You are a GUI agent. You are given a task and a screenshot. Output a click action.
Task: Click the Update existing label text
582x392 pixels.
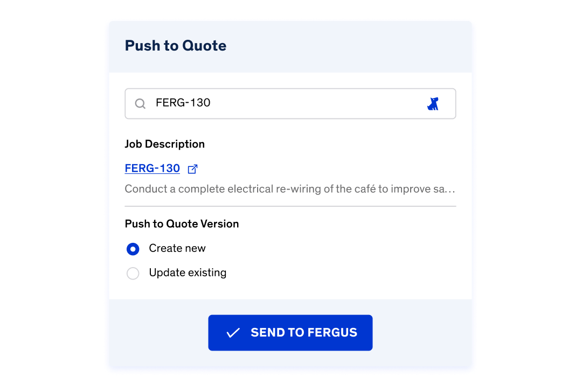188,272
